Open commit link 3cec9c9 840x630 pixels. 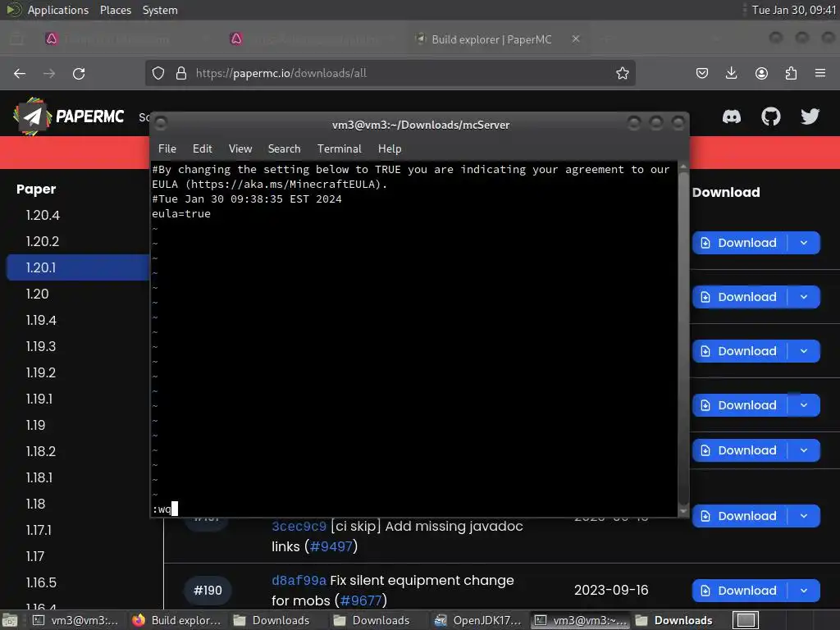[299, 527]
